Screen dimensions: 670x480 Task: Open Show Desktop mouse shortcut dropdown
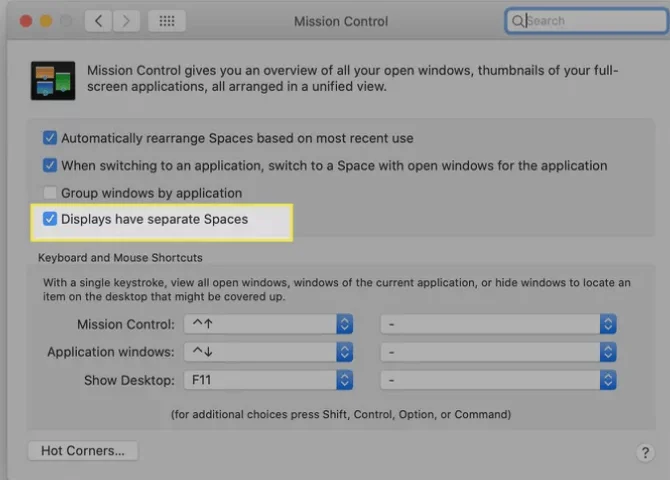[x=498, y=380]
